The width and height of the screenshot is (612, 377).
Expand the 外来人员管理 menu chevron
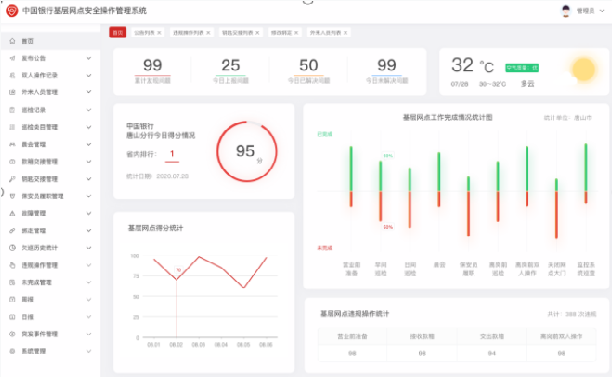89,92
